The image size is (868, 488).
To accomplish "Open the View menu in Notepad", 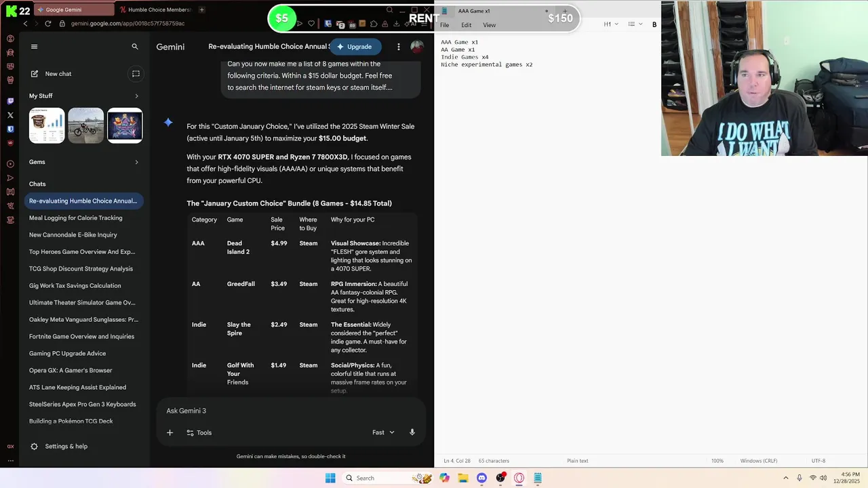I will tap(489, 25).
